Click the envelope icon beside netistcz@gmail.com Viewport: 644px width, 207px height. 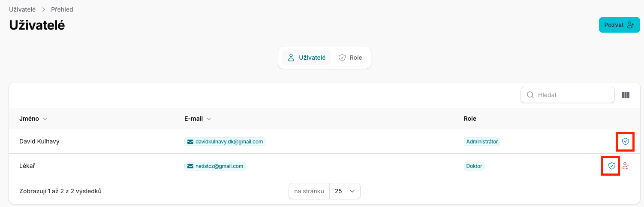pyautogui.click(x=190, y=166)
